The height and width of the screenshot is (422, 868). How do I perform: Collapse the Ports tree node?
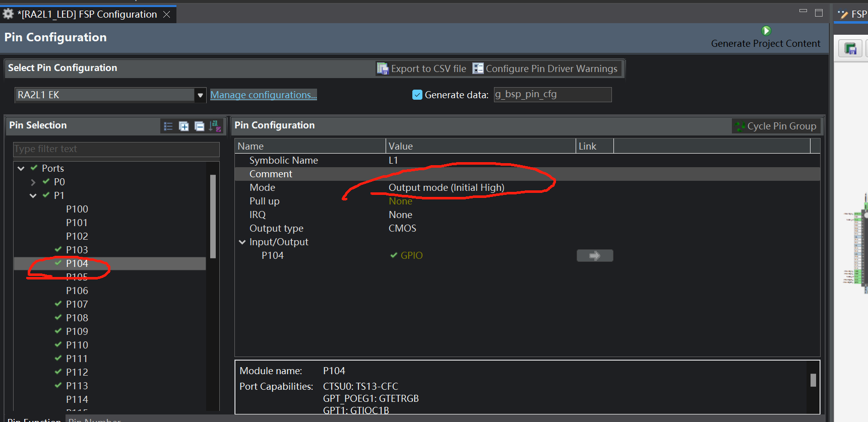(x=21, y=168)
